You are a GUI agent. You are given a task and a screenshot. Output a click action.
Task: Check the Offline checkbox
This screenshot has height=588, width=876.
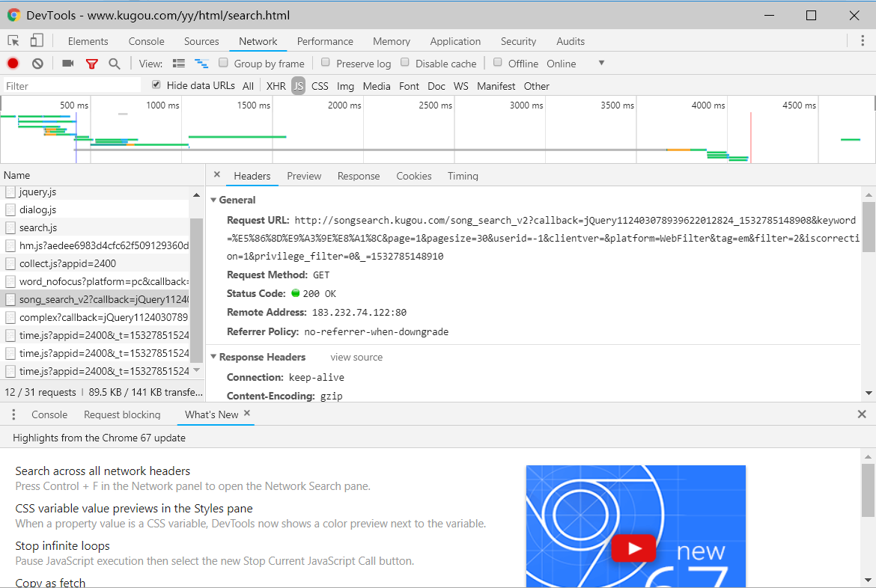point(498,63)
